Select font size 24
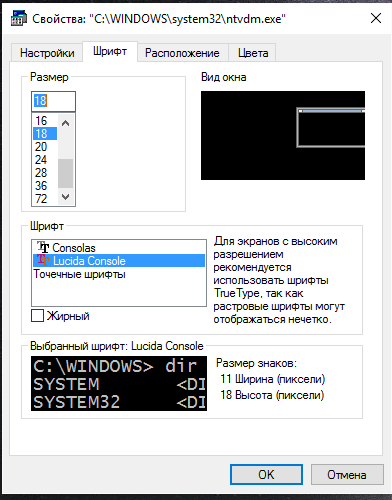Screen dimensions: 392x500 click(45, 160)
